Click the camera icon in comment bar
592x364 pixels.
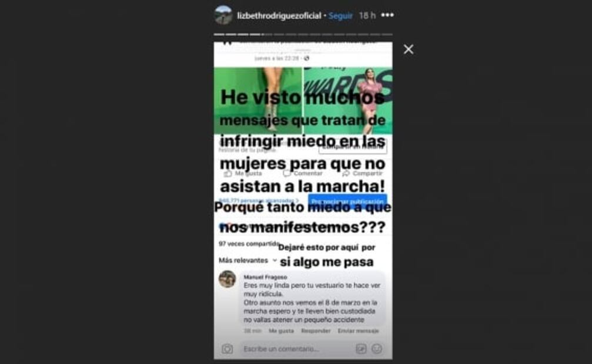coord(228,349)
